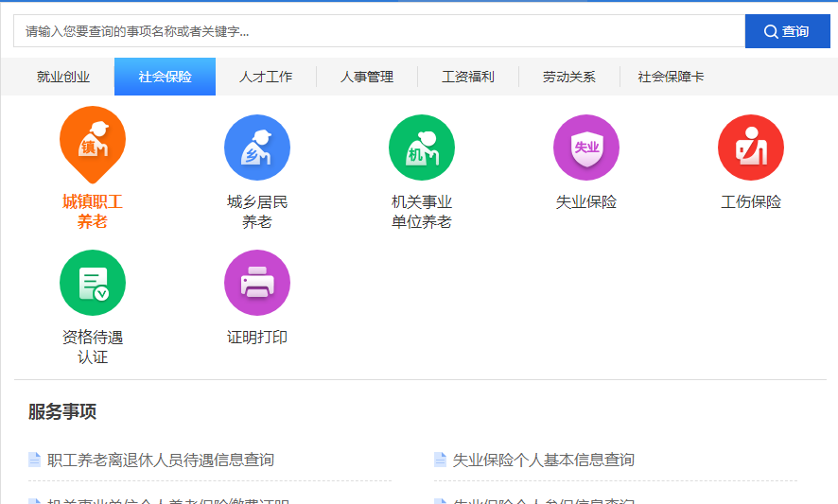This screenshot has height=504, width=838.
Task: Click the 城镇职工养老 orange pin icon
Action: coord(93,142)
